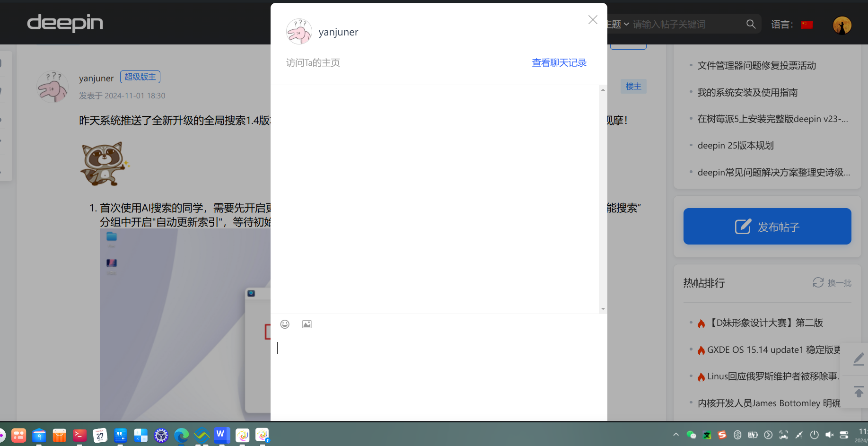The image size is (868, 446).
Task: Open the calendar app in the dock
Action: [100, 435]
